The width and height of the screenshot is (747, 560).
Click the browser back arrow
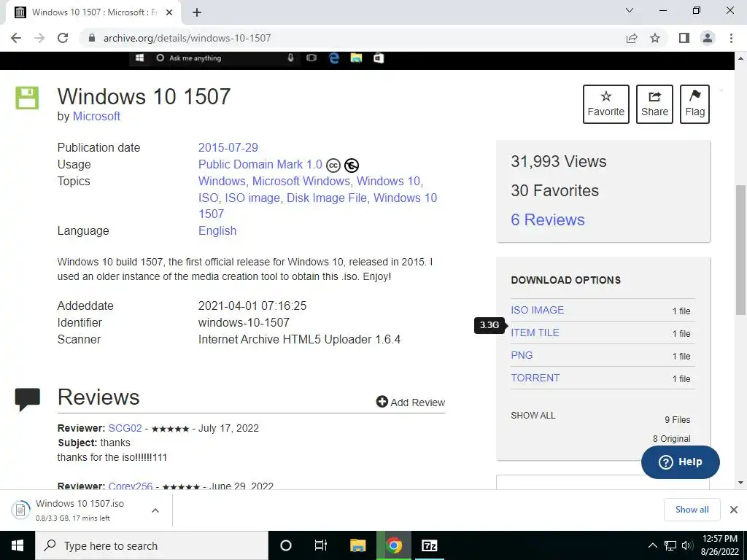16,38
